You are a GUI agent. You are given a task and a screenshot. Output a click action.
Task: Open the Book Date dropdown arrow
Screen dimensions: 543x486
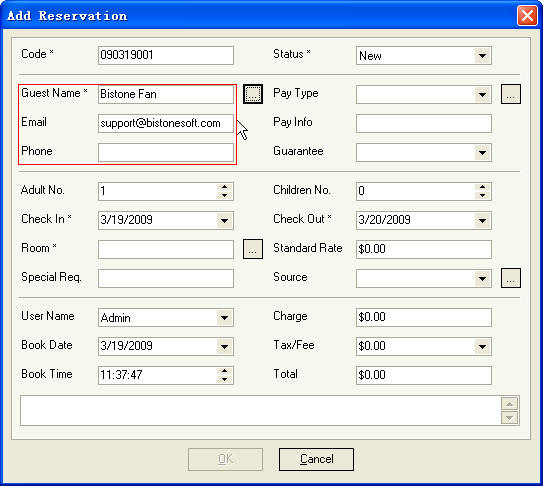coord(224,346)
